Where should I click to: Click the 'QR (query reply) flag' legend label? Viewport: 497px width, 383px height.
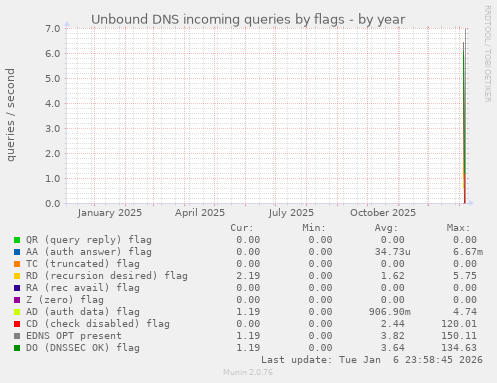point(89,240)
